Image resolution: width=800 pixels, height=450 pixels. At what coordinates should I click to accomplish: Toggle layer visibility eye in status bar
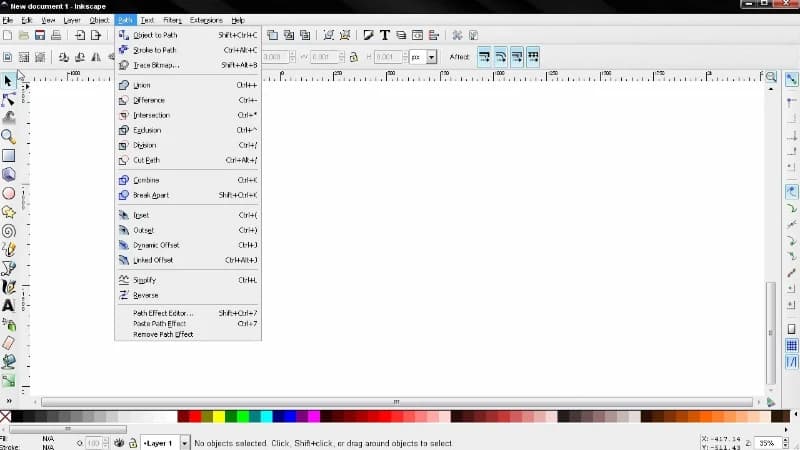[119, 443]
